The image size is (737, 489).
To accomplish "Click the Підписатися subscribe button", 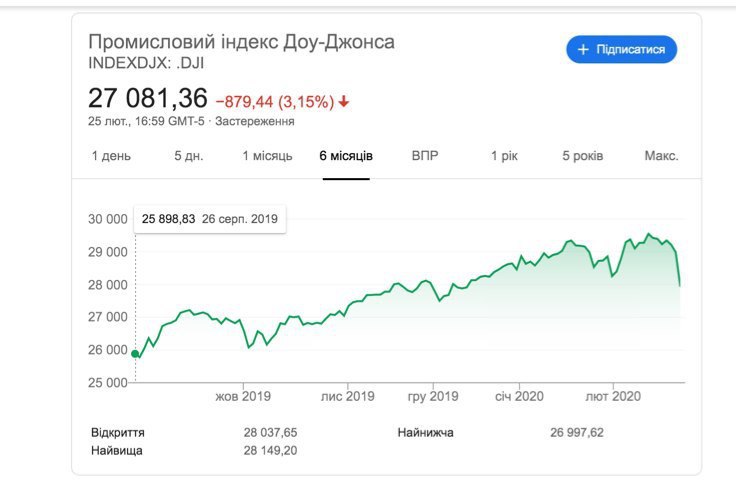I will point(621,49).
